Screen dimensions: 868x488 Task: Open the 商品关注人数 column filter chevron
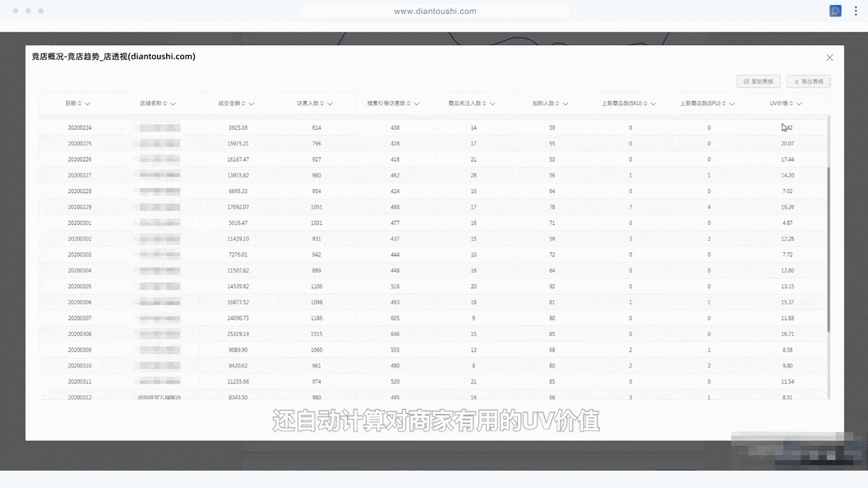(x=492, y=104)
